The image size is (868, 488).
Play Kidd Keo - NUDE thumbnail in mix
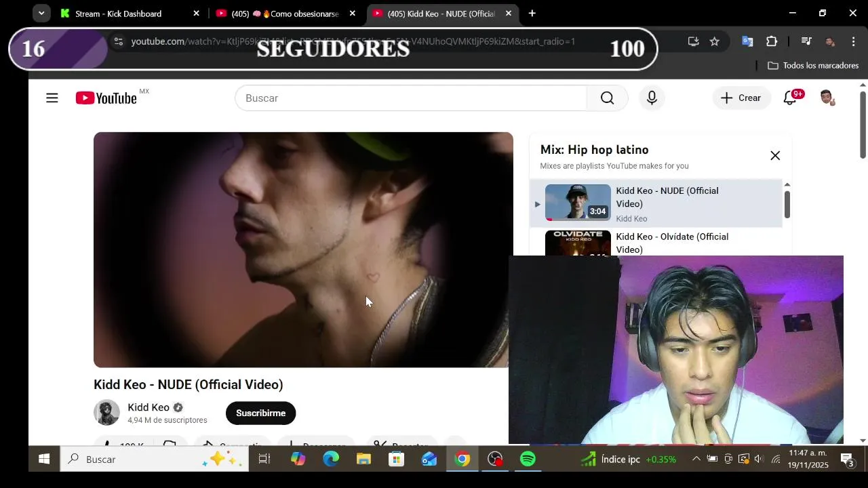(x=578, y=202)
